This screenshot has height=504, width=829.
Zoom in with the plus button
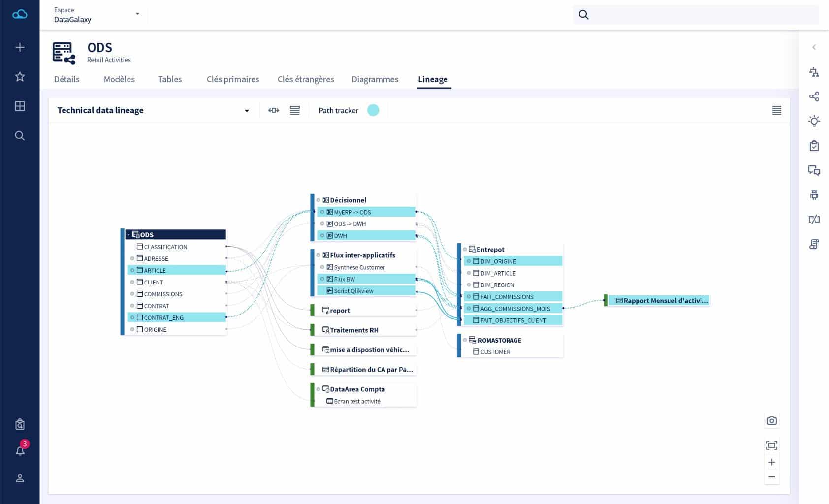point(771,462)
